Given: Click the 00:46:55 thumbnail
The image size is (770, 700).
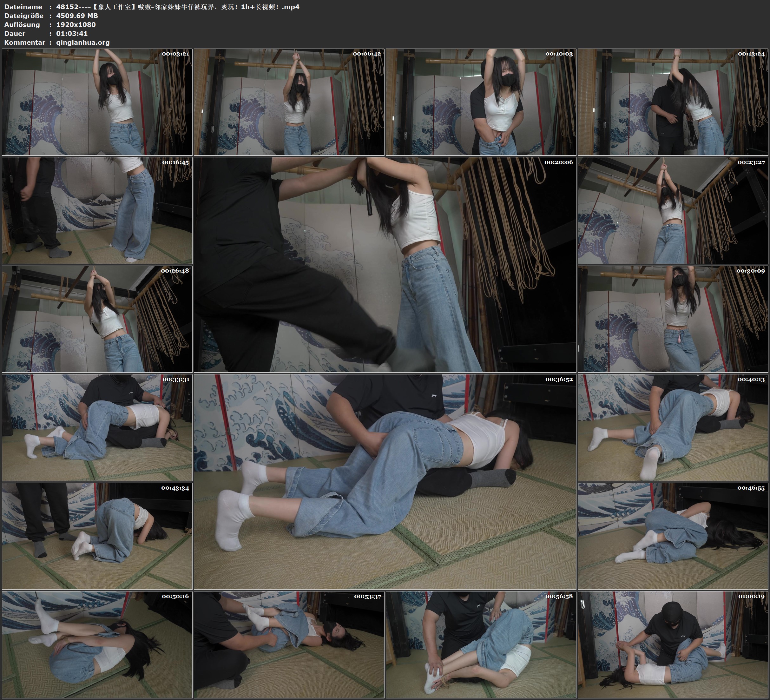Looking at the screenshot, I should pos(673,536).
